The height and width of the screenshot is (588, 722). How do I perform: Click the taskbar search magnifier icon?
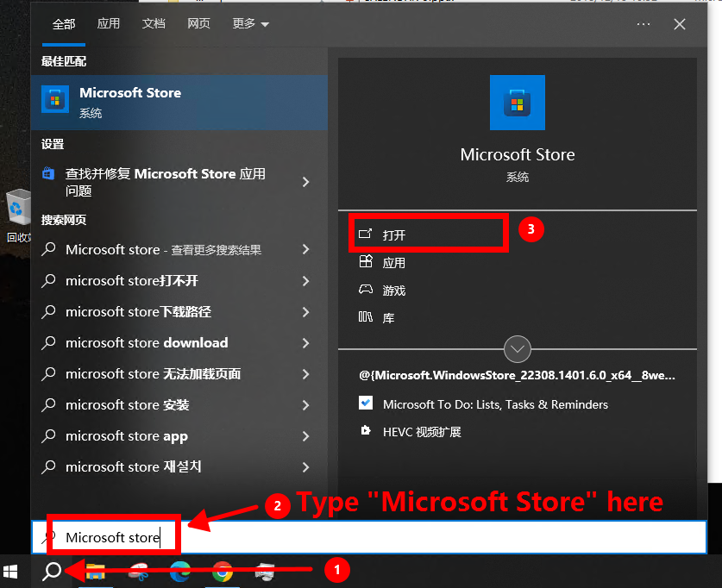52,571
